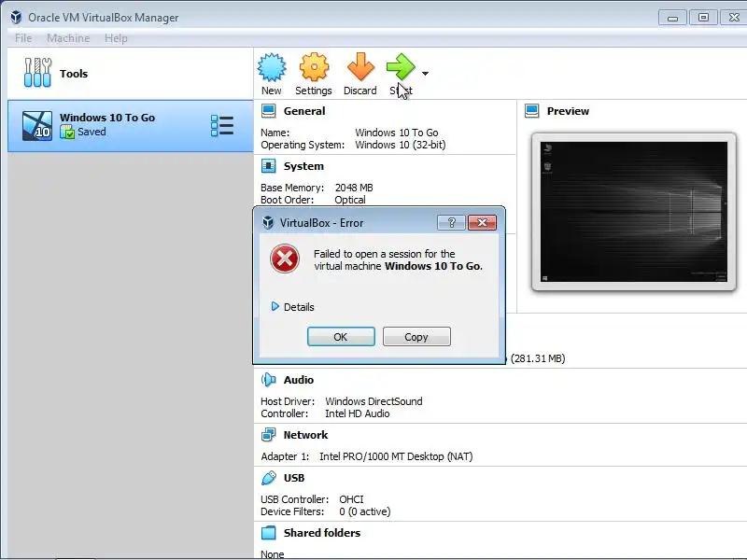The image size is (747, 560).
Task: Click the 2048 MB base memory value
Action: 354,188
